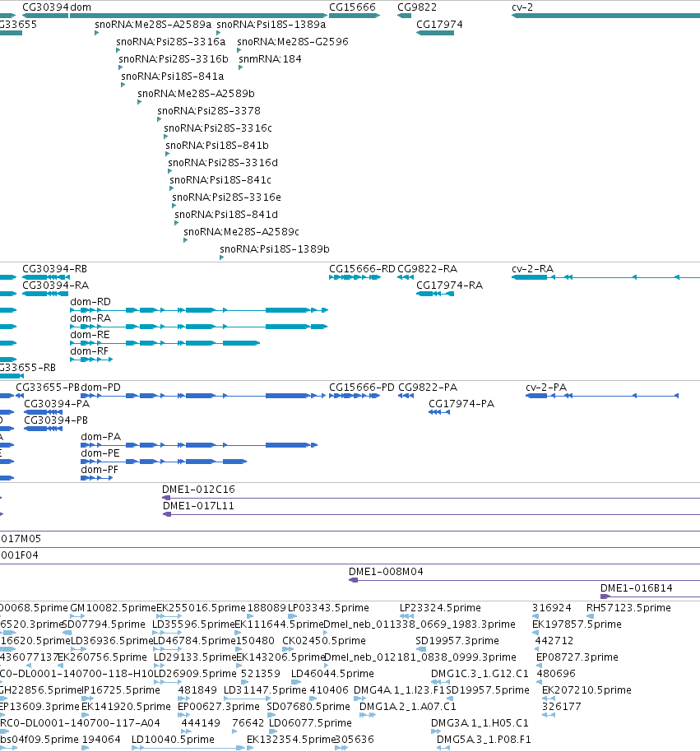
Task: Click the DME1-008M04 BAC clone label
Action: click(386, 572)
